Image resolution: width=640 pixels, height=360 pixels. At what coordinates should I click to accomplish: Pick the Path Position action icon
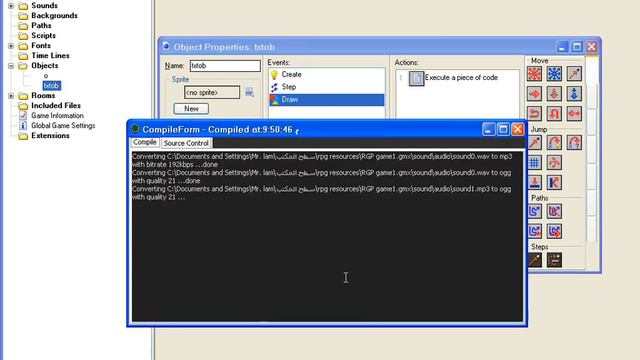[x=534, y=231]
